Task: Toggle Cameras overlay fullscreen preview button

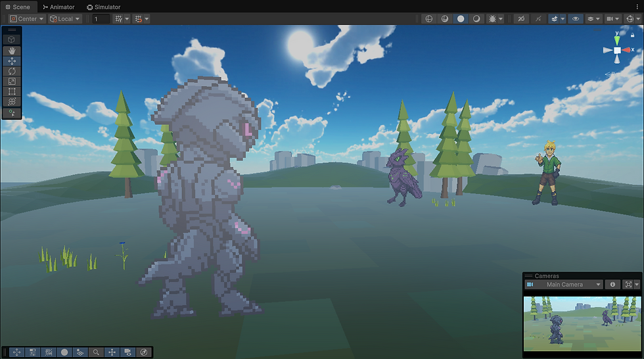Action: pyautogui.click(x=628, y=285)
